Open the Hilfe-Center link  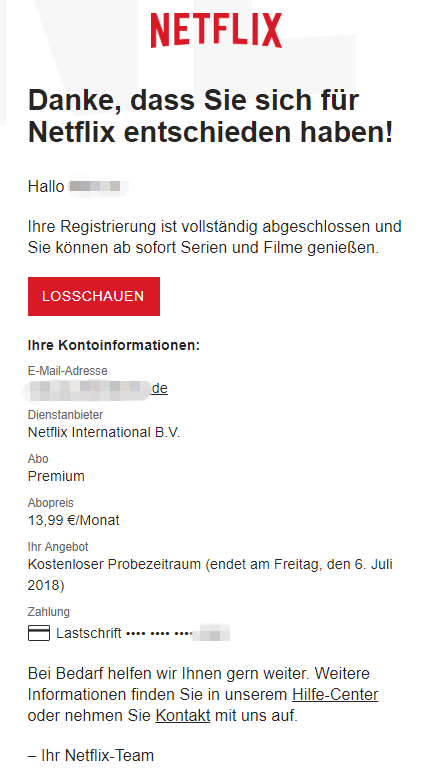(335, 694)
